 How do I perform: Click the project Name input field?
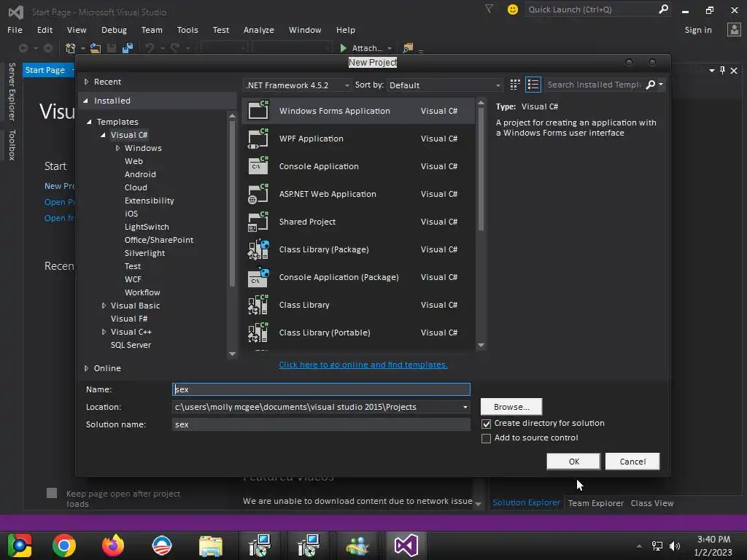(321, 389)
